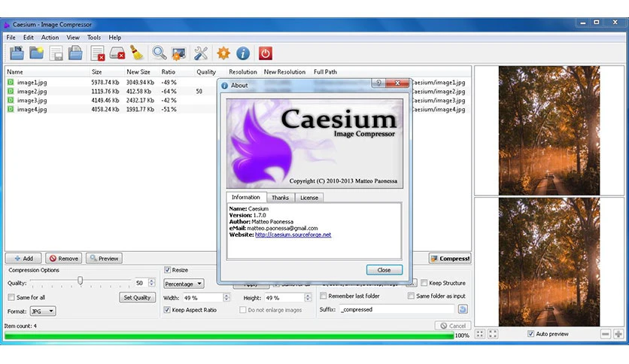Check Do not enlarge images option
Image resolution: width=629 pixels, height=364 pixels.
[243, 310]
